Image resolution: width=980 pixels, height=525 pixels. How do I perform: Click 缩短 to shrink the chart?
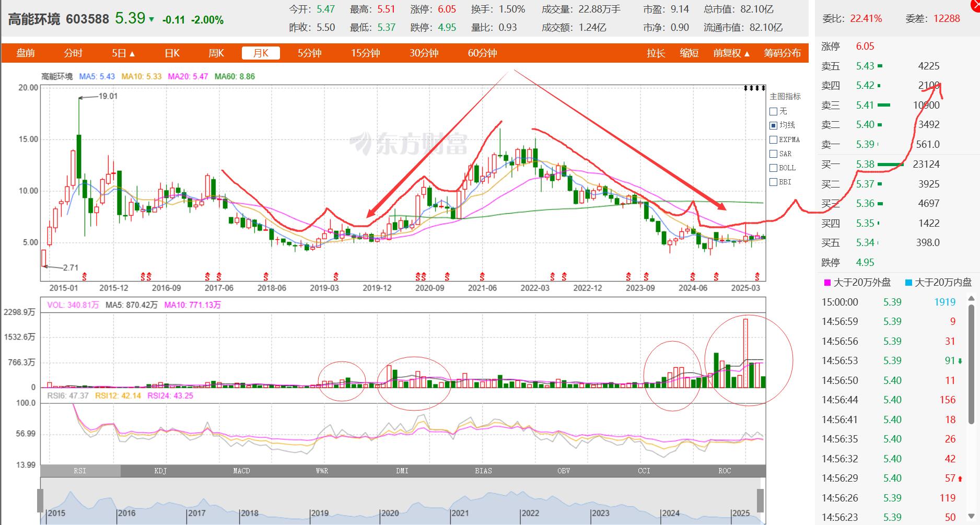[x=689, y=53]
